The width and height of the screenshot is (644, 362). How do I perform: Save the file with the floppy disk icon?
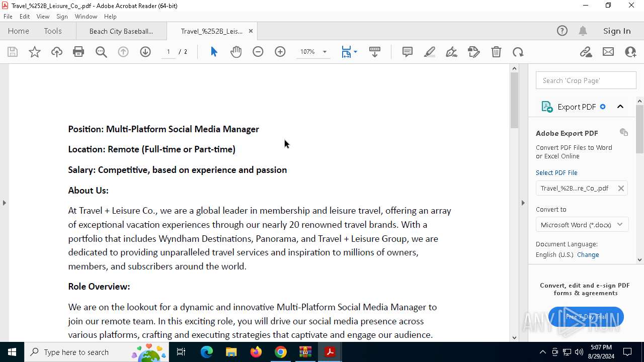tap(13, 52)
